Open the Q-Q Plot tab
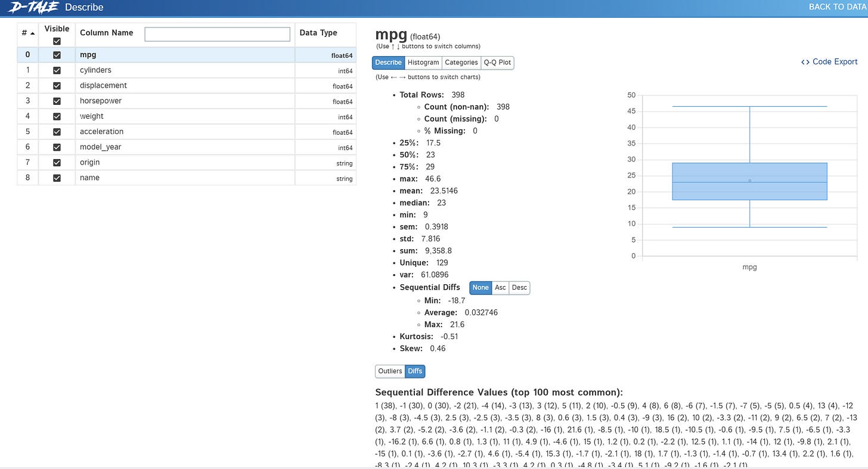The image size is (868, 469). click(497, 62)
